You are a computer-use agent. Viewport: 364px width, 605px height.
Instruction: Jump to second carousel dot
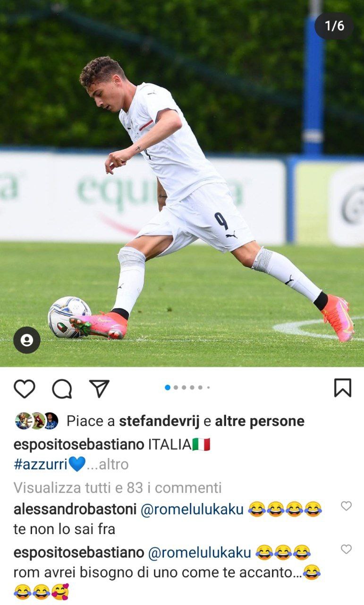point(176,388)
